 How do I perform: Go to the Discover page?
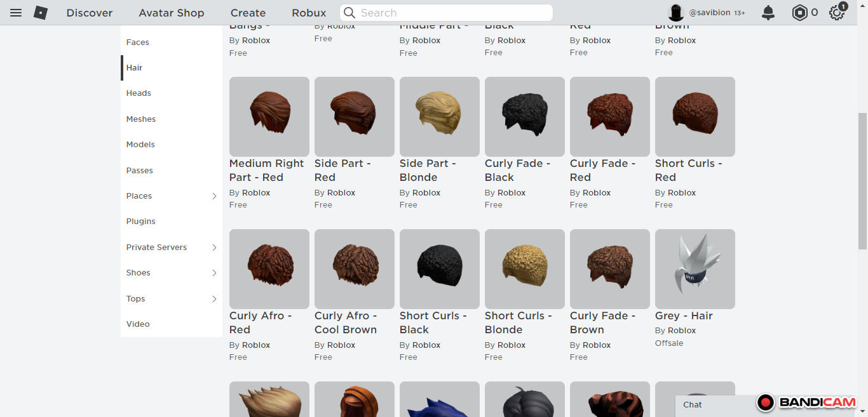pyautogui.click(x=90, y=13)
